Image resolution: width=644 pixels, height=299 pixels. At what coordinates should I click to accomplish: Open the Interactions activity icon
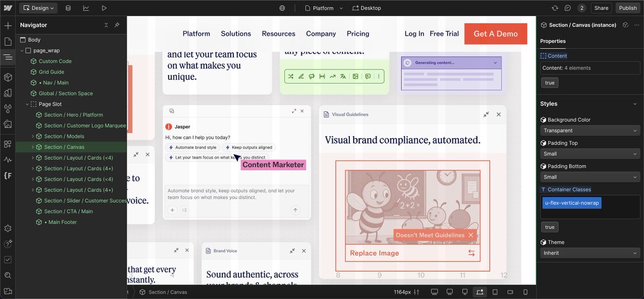(x=8, y=160)
